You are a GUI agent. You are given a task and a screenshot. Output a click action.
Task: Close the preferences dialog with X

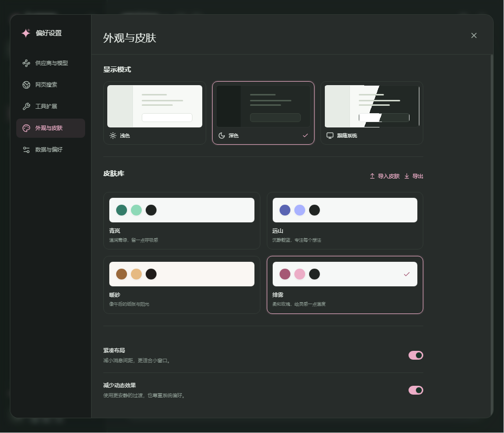point(474,35)
